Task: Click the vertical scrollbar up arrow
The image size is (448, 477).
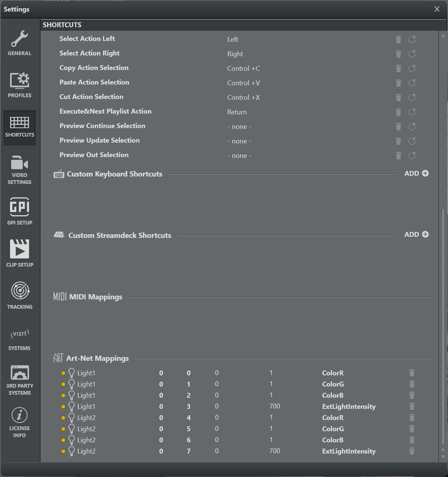Action: pos(443,36)
